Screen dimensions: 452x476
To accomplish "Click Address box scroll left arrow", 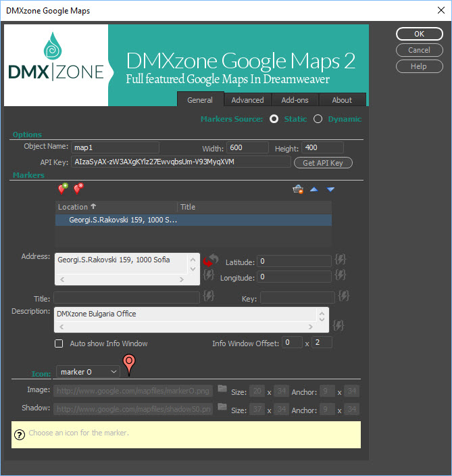I will coord(62,280).
